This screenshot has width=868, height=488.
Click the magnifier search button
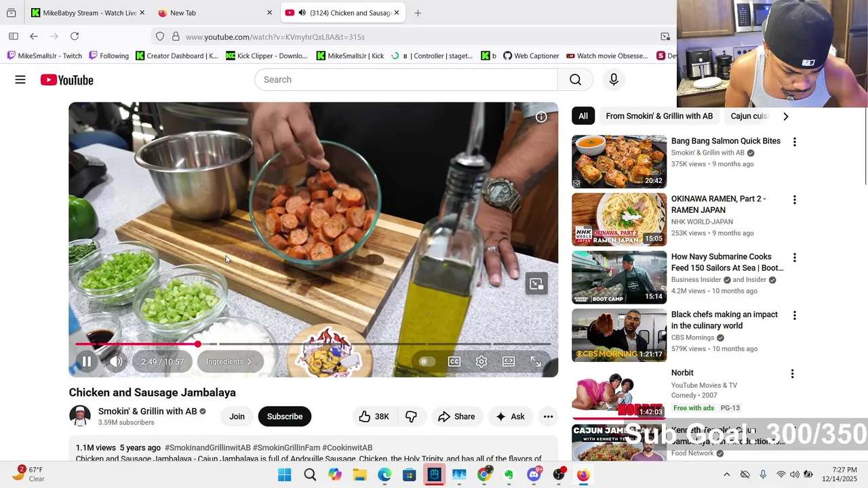575,80
